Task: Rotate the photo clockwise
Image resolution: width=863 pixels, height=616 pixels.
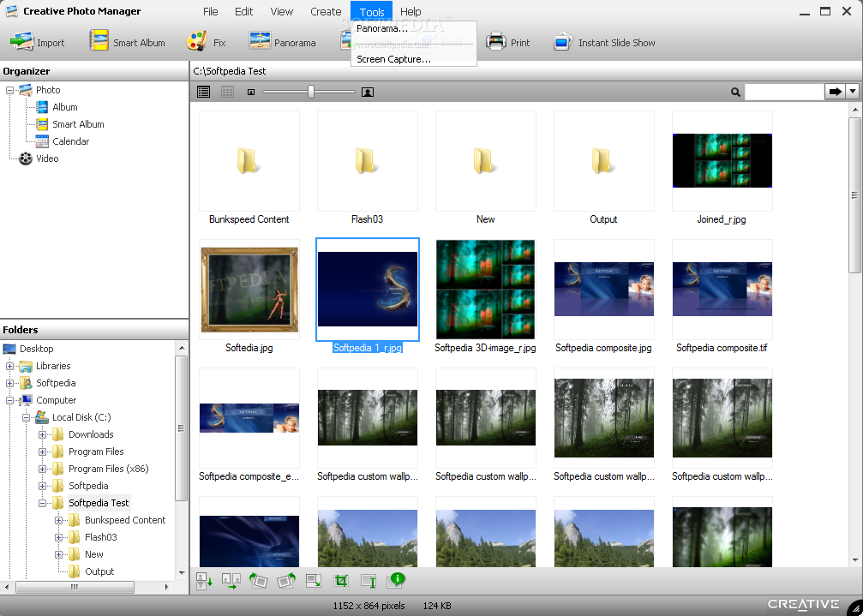Action: [x=286, y=580]
